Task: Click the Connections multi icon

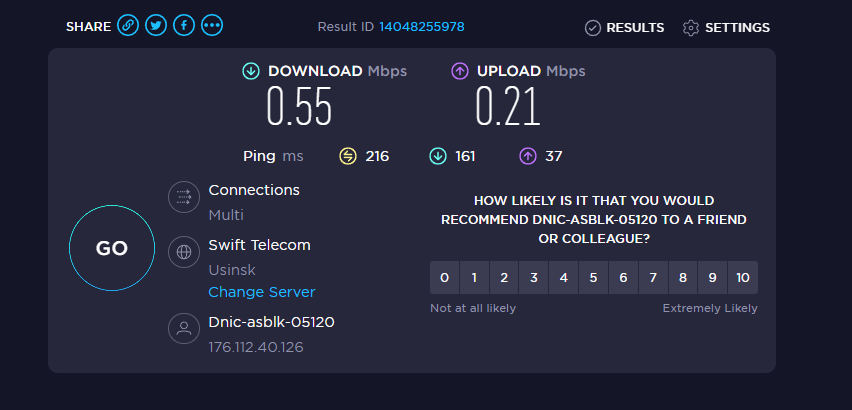Action: click(x=183, y=197)
